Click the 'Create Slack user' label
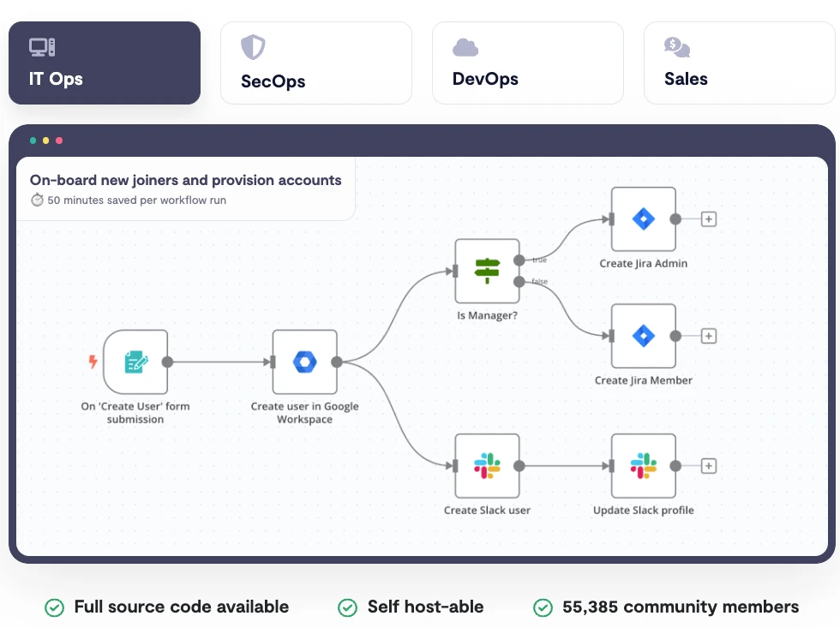Image resolution: width=840 pixels, height=628 pixels. [x=487, y=511]
